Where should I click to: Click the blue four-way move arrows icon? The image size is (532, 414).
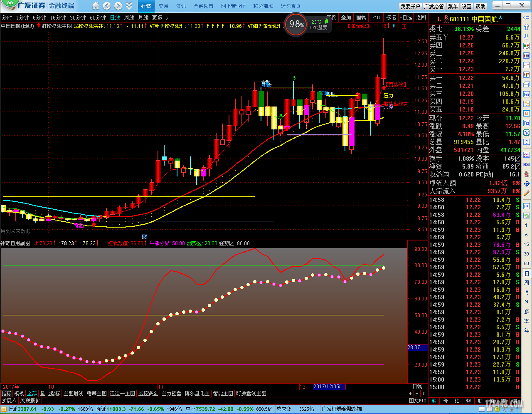point(527,183)
